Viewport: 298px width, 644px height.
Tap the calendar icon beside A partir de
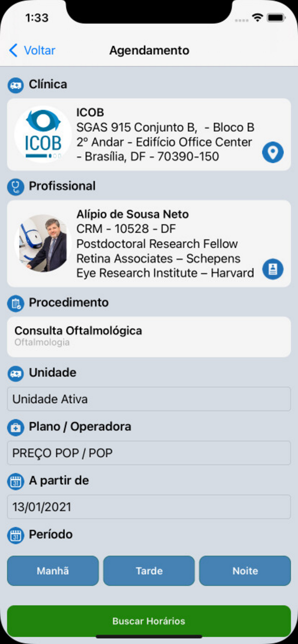click(x=16, y=481)
